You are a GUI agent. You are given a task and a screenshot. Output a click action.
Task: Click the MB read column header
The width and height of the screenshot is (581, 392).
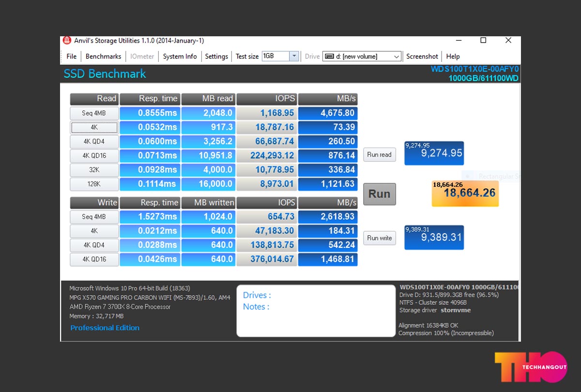coord(208,99)
